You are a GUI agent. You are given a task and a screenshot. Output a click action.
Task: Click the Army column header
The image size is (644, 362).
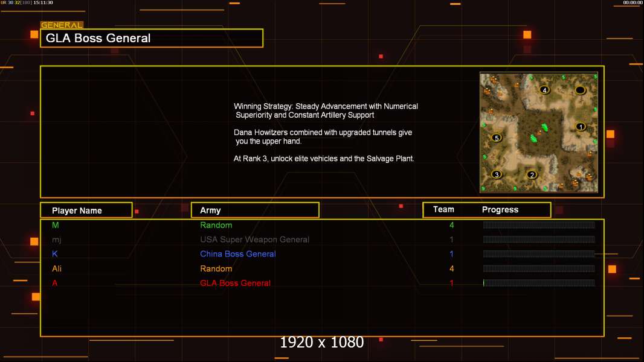(x=255, y=211)
